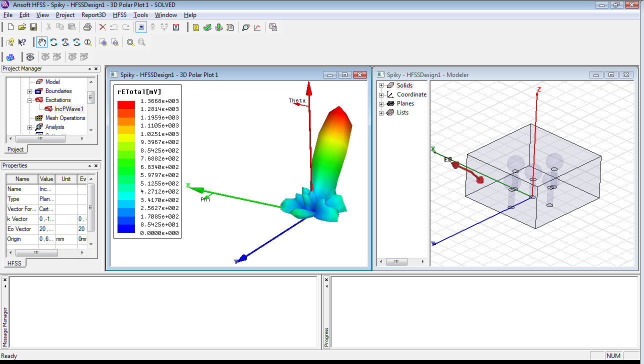This screenshot has height=364, width=644.
Task: Click the Print toolbar icon
Action: 87,27
